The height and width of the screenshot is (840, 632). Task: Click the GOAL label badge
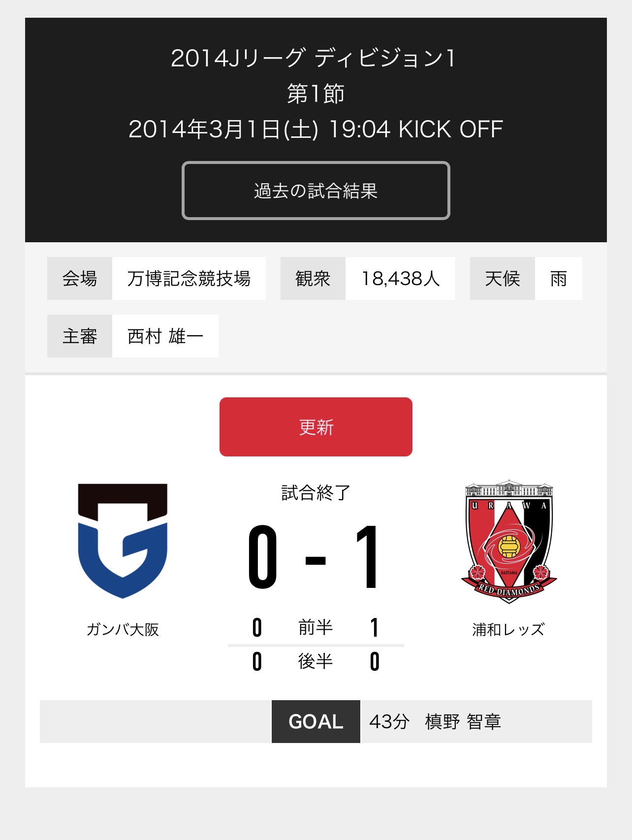point(316,722)
